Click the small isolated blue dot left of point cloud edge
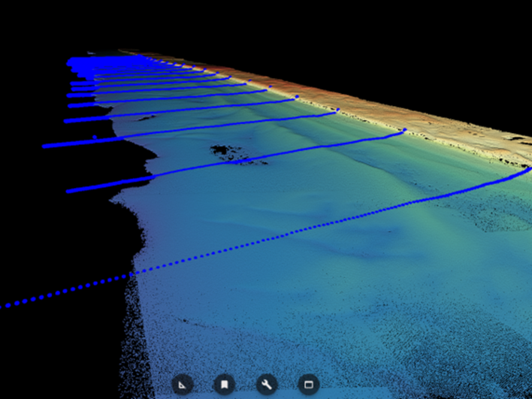532x399 pixels. (x=95, y=137)
